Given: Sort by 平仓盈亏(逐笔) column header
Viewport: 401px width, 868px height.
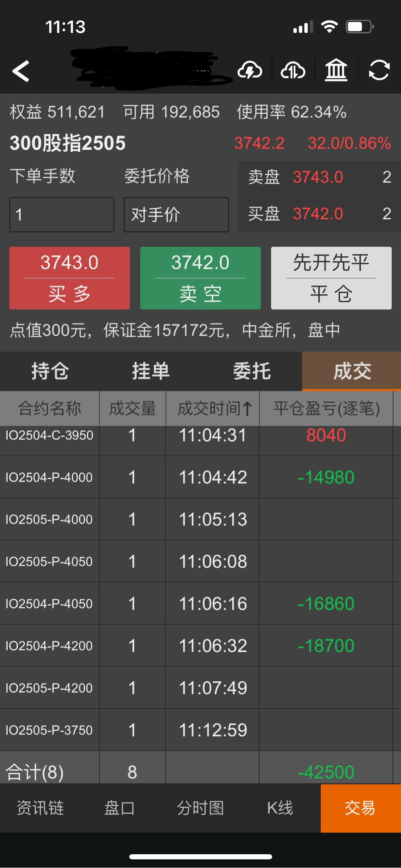Looking at the screenshot, I should point(326,408).
